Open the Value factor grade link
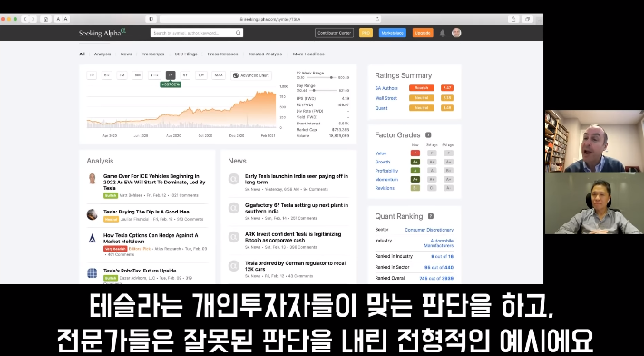This screenshot has height=356, width=644. [381, 153]
